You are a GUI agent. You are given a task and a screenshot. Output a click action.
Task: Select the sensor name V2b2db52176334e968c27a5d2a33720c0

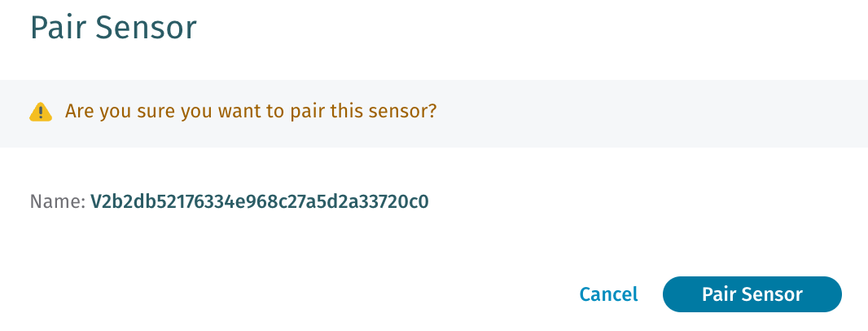click(259, 201)
